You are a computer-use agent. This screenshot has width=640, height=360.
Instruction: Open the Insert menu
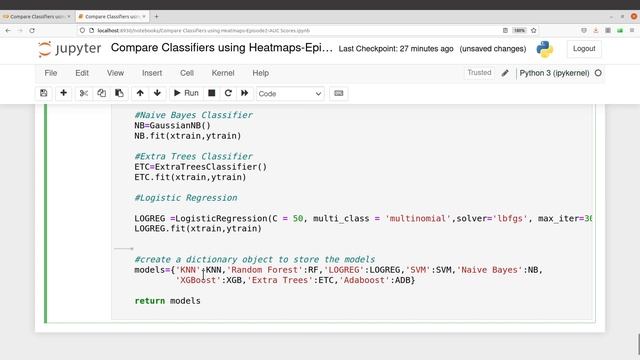tap(152, 73)
